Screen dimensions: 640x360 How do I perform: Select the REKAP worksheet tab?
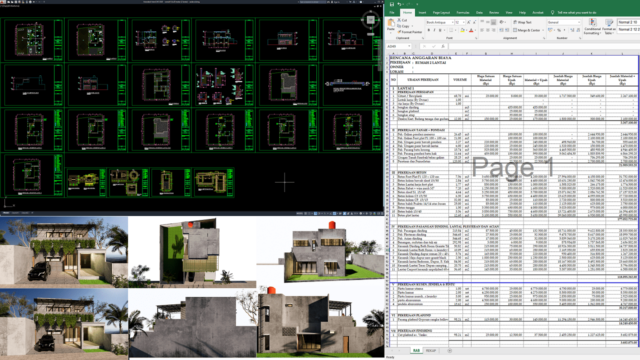431,351
